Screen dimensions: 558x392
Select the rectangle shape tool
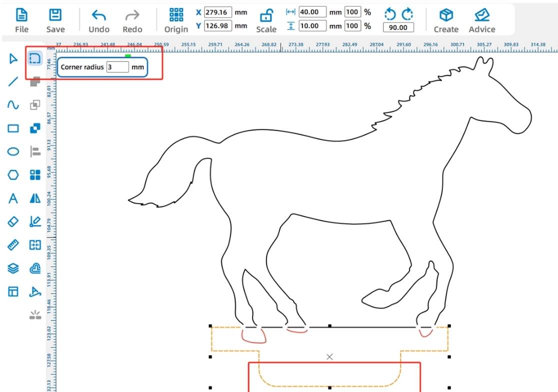click(x=13, y=128)
